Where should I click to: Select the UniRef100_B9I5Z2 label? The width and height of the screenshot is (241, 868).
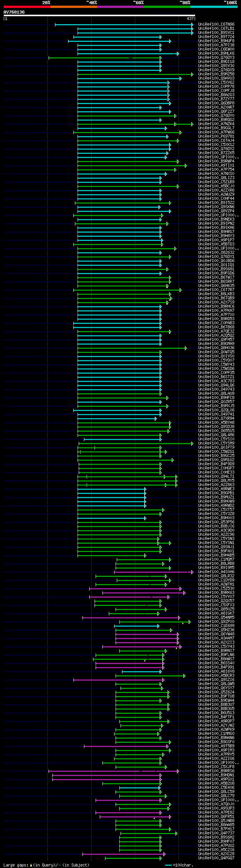pyautogui.click(x=216, y=203)
